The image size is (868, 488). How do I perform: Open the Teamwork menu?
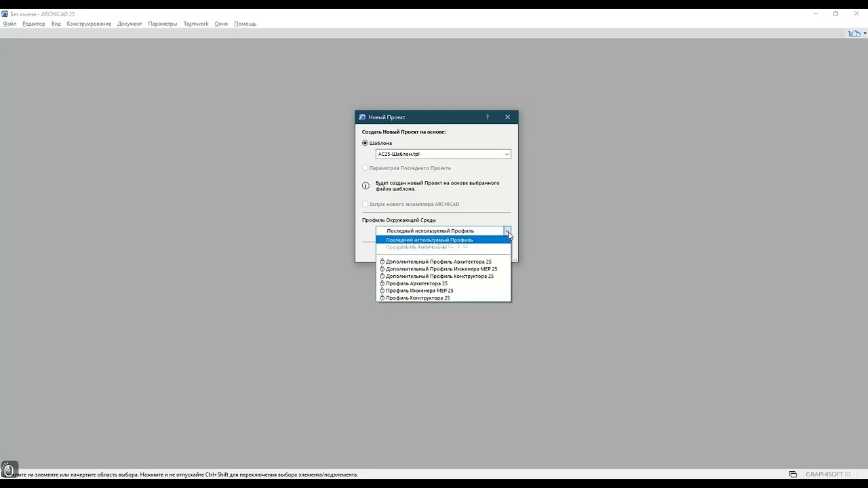[x=196, y=24]
